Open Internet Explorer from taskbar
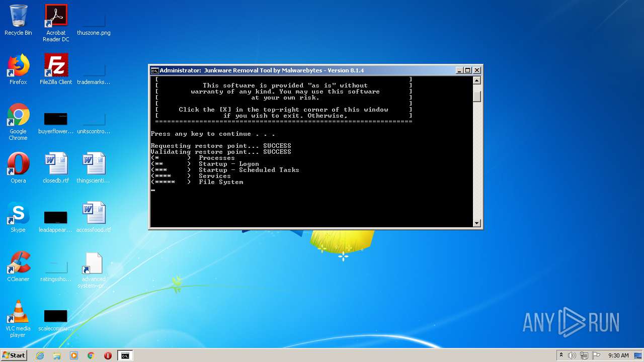The image size is (644, 362). 40,355
